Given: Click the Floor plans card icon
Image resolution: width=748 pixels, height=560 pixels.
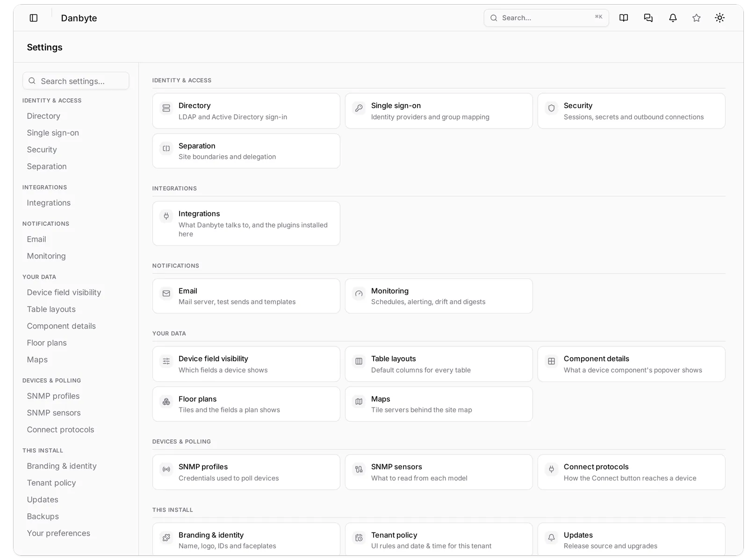Looking at the screenshot, I should coord(166,402).
